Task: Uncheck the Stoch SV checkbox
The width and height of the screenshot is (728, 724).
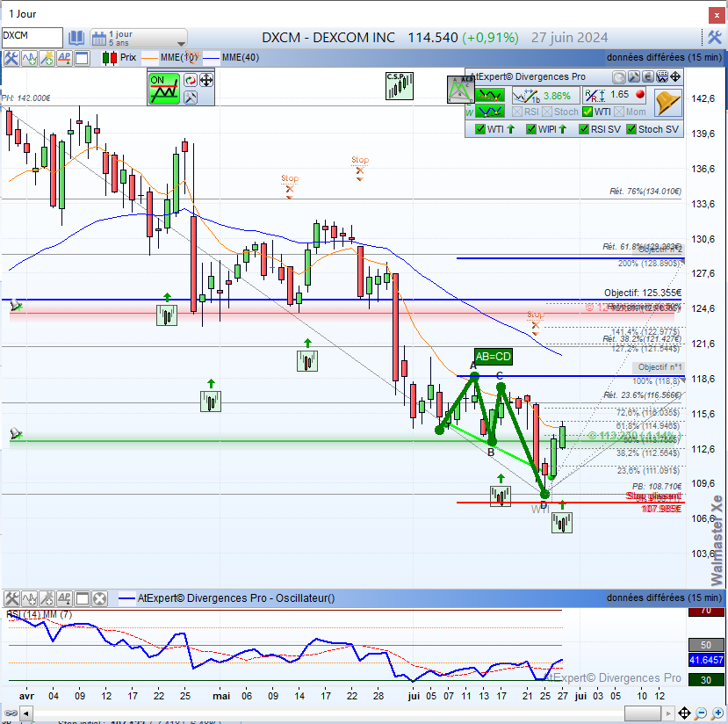Action: click(631, 129)
